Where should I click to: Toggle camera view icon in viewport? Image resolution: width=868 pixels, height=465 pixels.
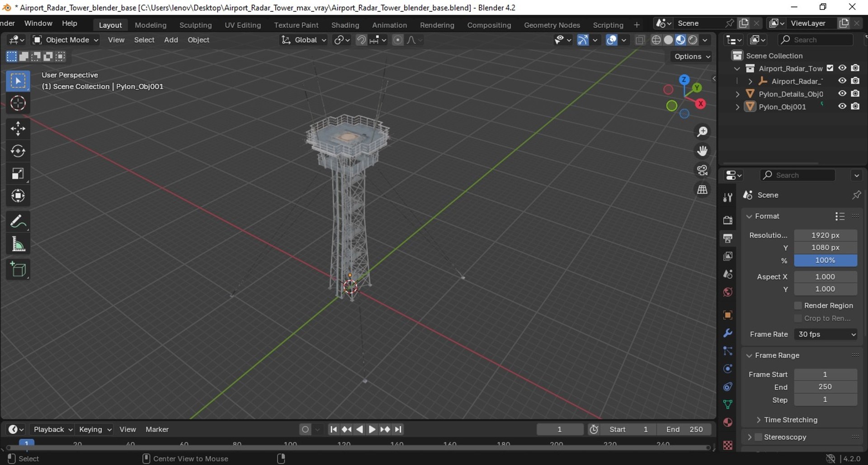tap(702, 170)
